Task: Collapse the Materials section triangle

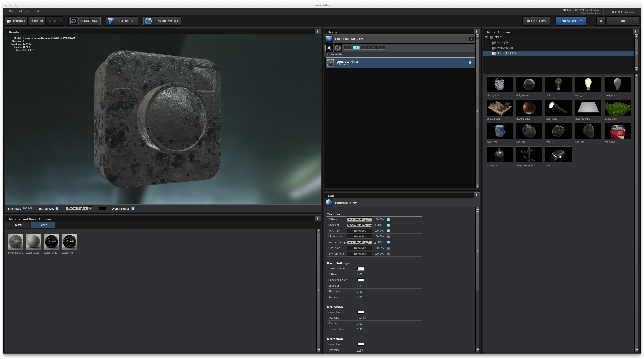Action: [x=328, y=54]
